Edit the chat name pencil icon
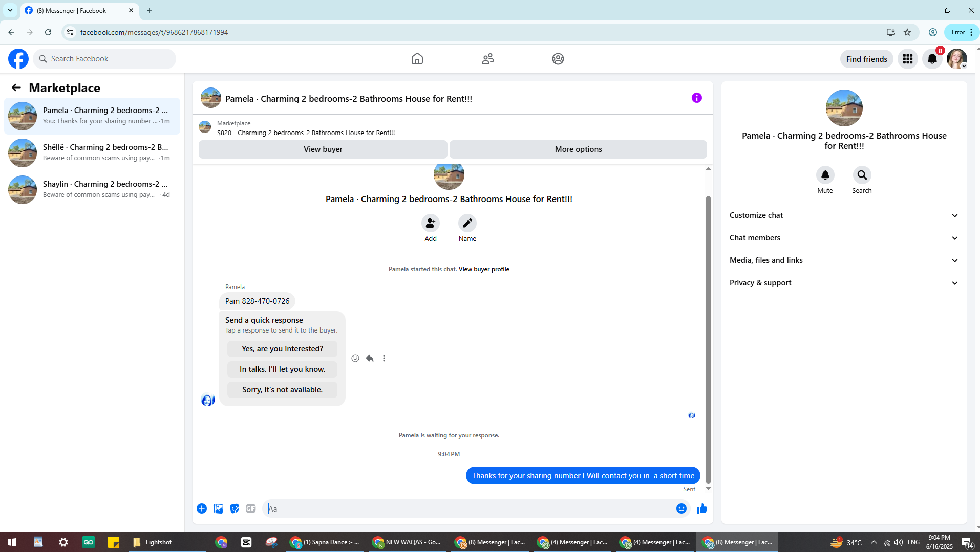 pyautogui.click(x=467, y=223)
